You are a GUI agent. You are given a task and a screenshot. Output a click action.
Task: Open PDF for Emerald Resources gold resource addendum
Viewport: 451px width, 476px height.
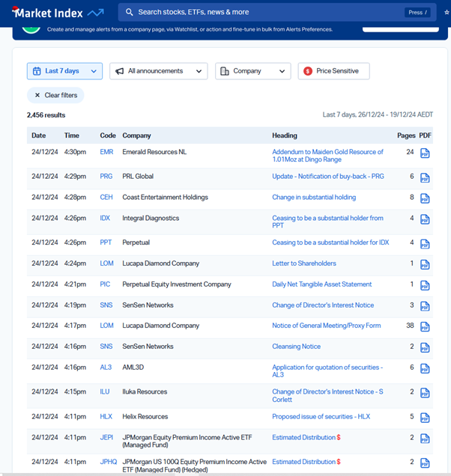(425, 153)
